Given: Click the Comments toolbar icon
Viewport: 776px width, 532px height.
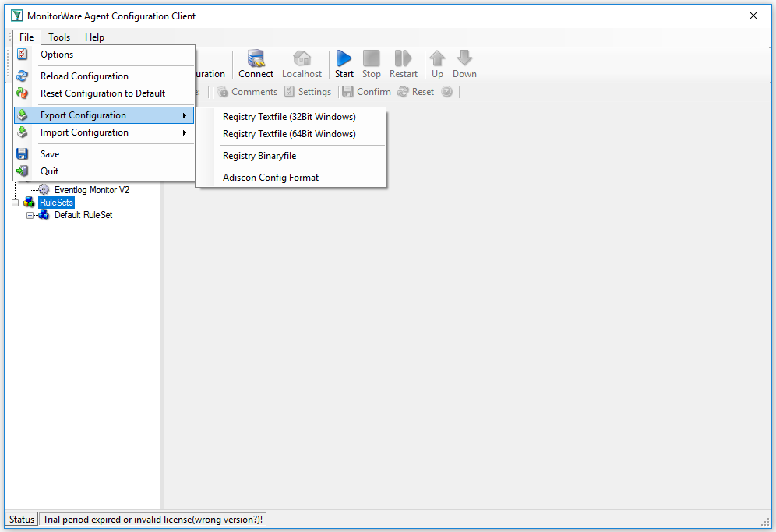Looking at the screenshot, I should coord(223,92).
